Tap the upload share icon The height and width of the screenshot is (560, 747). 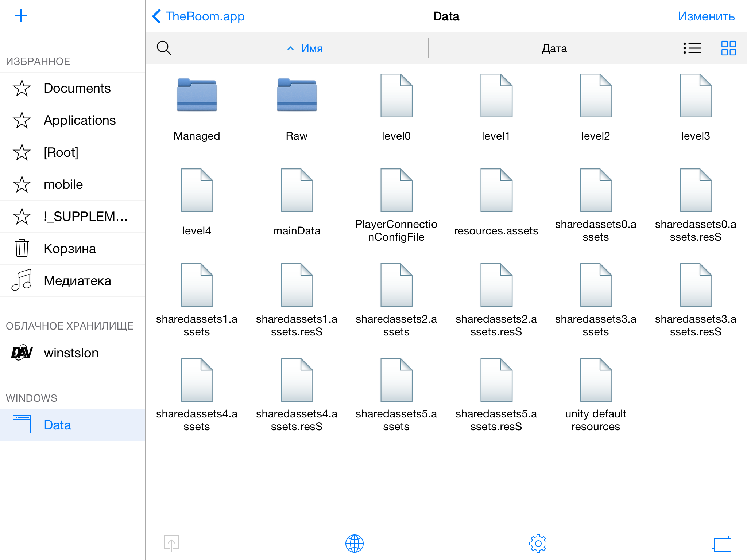point(171,544)
